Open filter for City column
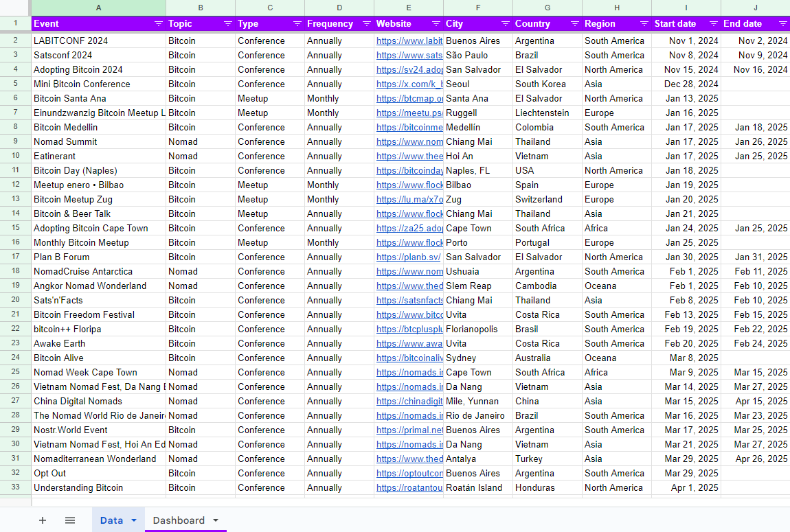 coord(506,23)
